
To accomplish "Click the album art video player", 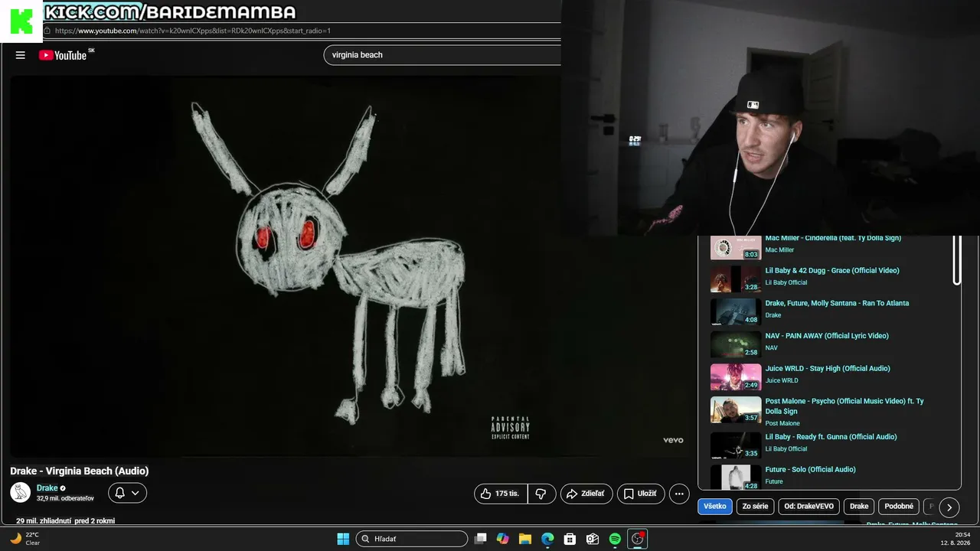I will (x=350, y=266).
